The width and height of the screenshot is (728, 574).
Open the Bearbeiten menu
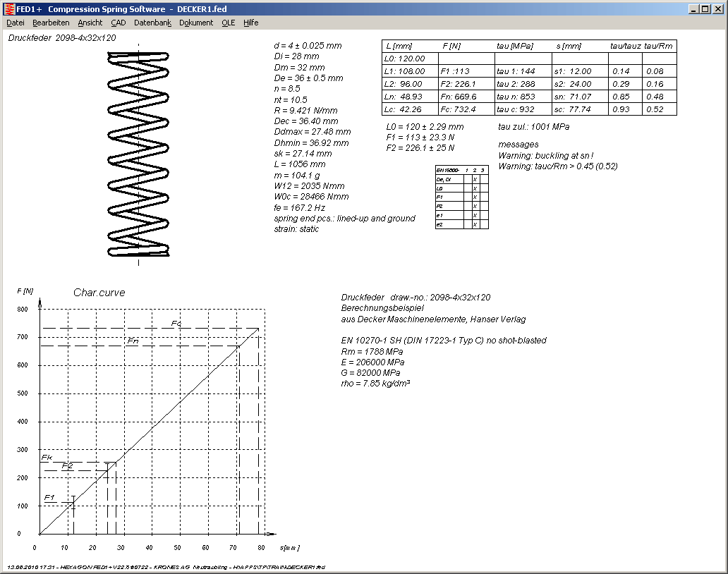click(51, 23)
